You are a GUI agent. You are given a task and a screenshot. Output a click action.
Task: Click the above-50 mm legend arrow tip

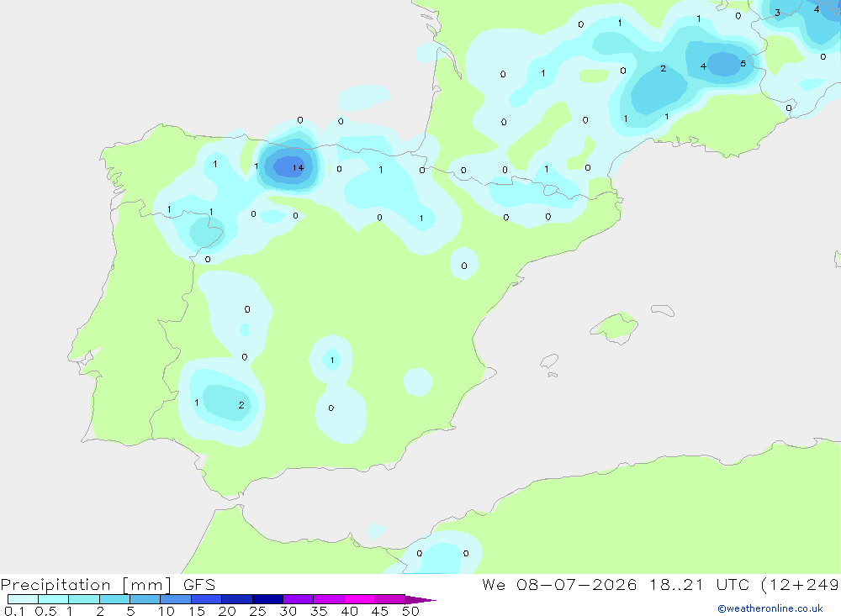[420, 600]
